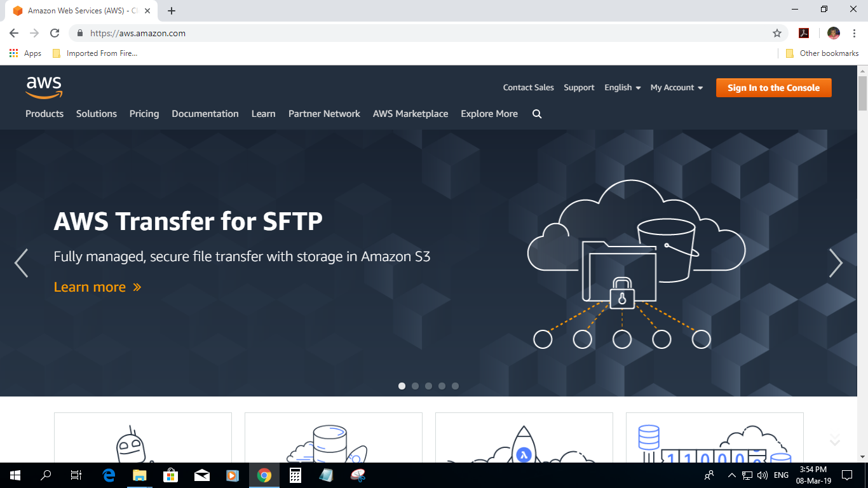Expand the English language dropdown
The height and width of the screenshot is (488, 868).
(x=623, y=88)
